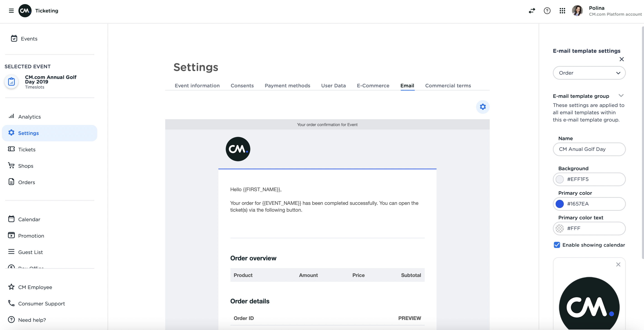Click the template Name input field
644x330 pixels.
point(589,149)
